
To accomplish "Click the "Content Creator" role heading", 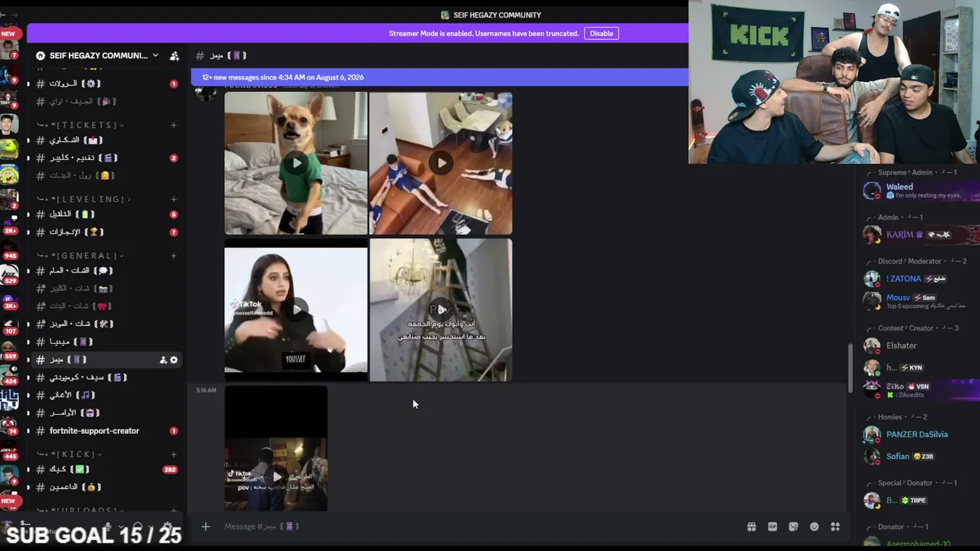I will point(906,328).
